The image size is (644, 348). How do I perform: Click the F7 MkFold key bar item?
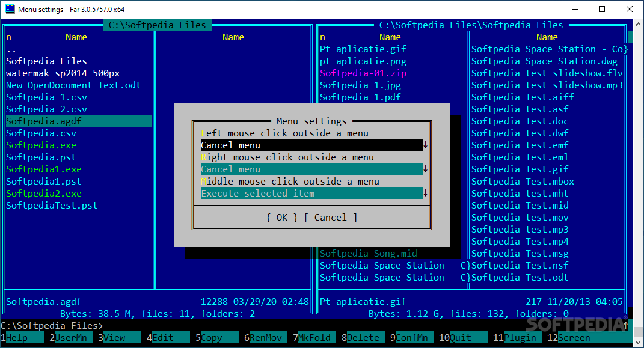pyautogui.click(x=314, y=338)
